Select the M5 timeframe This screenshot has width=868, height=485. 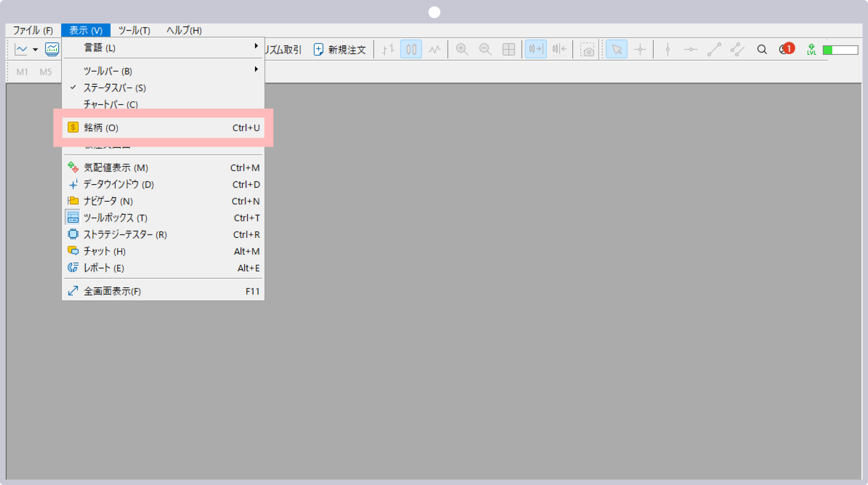[46, 72]
